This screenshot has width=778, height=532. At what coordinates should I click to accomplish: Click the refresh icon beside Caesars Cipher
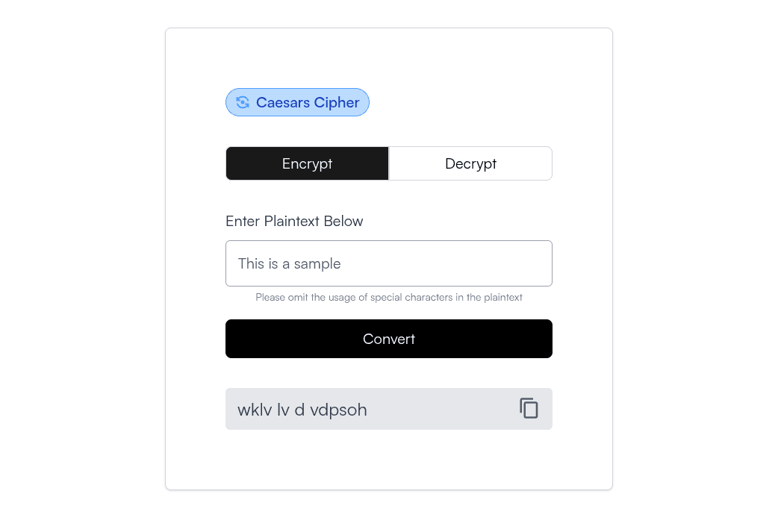242,102
